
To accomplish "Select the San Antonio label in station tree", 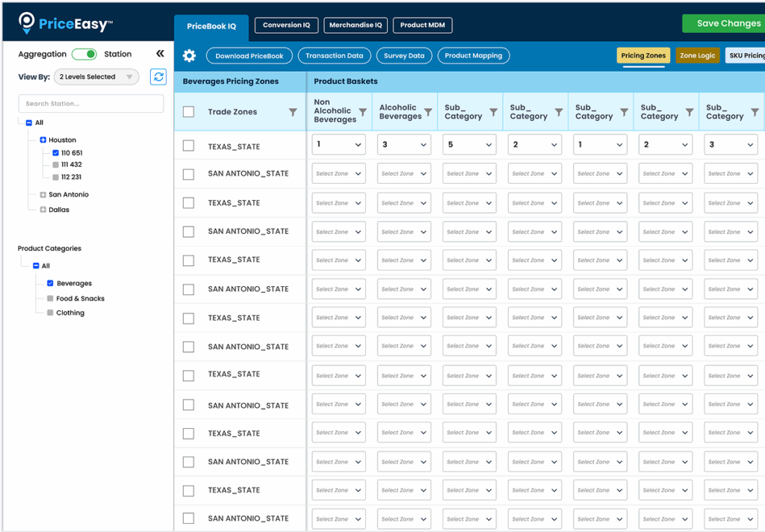I will click(69, 195).
